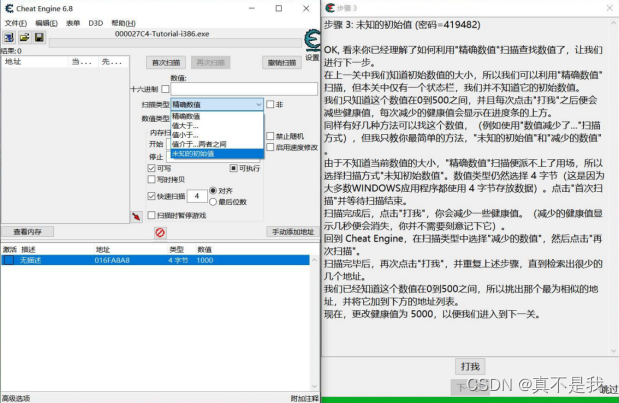Click the process name 000027C4-Tutorial-i386.exe
This screenshot has height=403, width=619.
click(x=162, y=34)
